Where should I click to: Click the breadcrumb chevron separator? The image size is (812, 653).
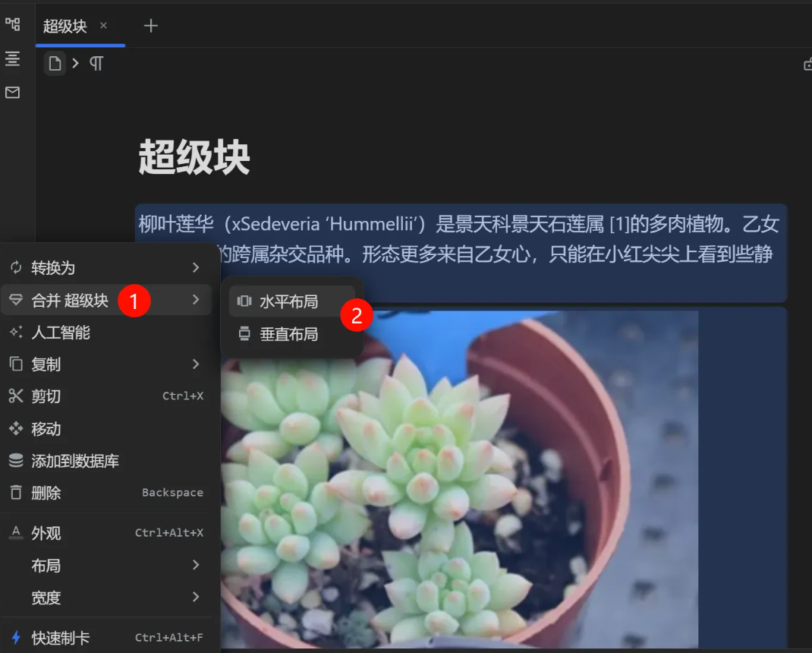pyautogui.click(x=76, y=63)
